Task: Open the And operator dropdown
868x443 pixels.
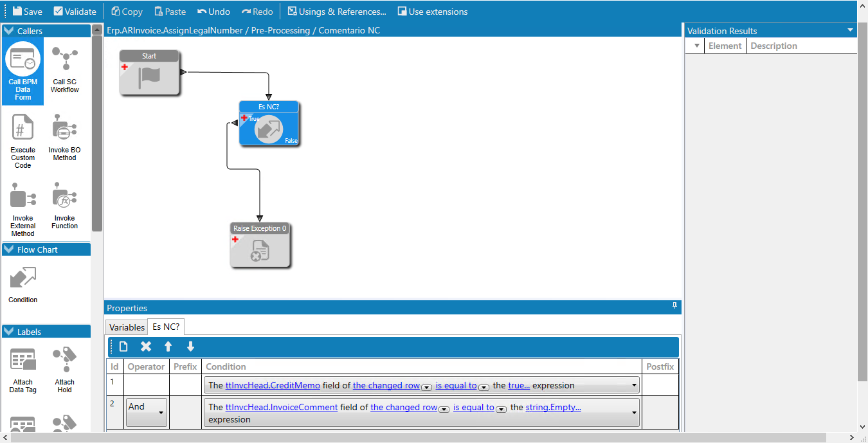Action: tap(147, 412)
